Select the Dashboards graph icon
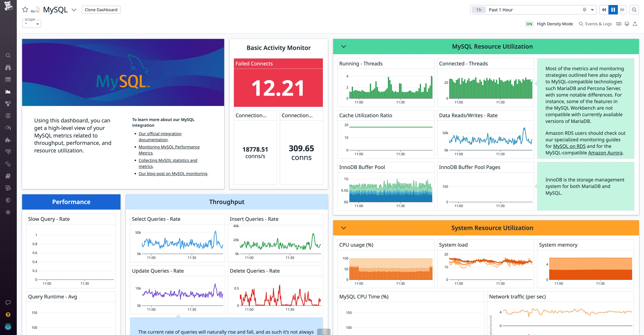Image resolution: width=644 pixels, height=335 pixels. click(x=8, y=91)
